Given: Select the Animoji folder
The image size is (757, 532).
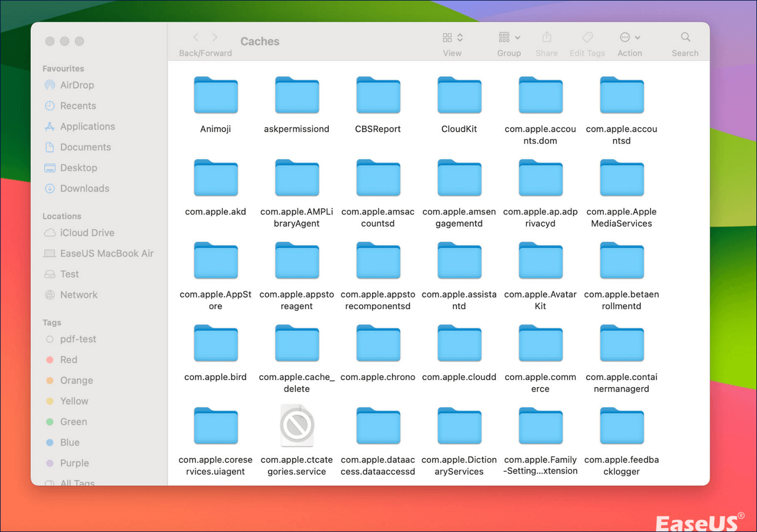Looking at the screenshot, I should [x=216, y=96].
